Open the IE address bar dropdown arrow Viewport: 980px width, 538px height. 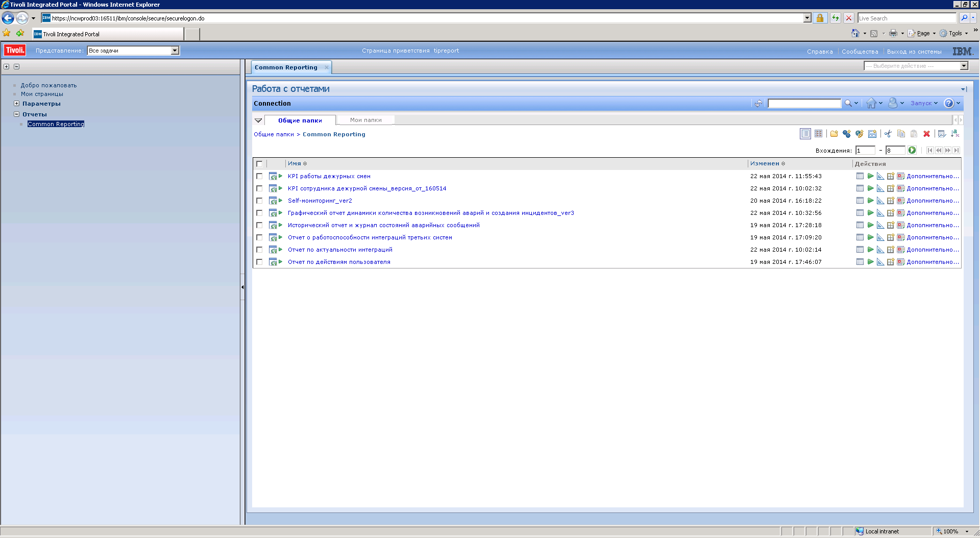tap(807, 18)
